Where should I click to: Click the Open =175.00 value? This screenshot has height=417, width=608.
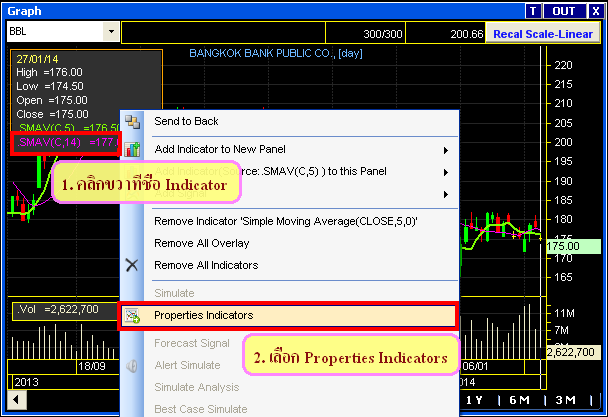point(52,100)
